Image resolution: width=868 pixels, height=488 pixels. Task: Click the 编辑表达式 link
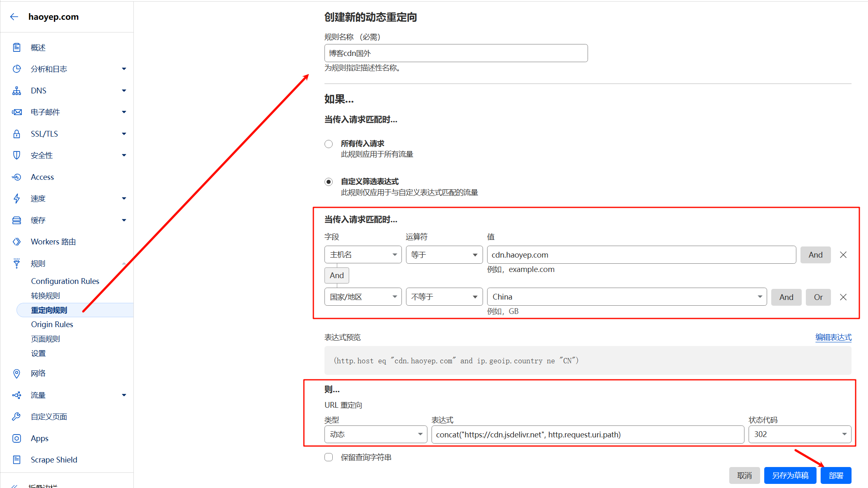coord(833,337)
